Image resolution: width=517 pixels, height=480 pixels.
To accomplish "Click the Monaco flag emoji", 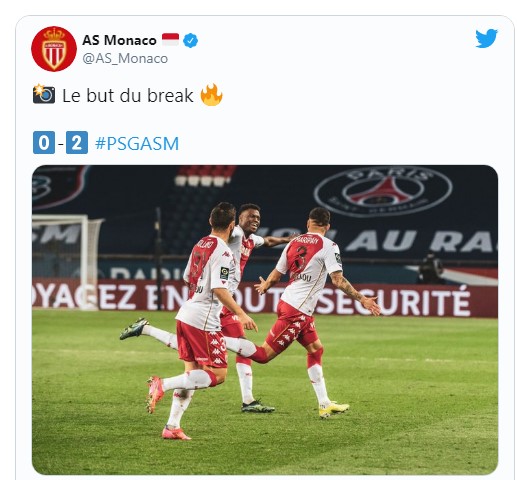I will [170, 40].
